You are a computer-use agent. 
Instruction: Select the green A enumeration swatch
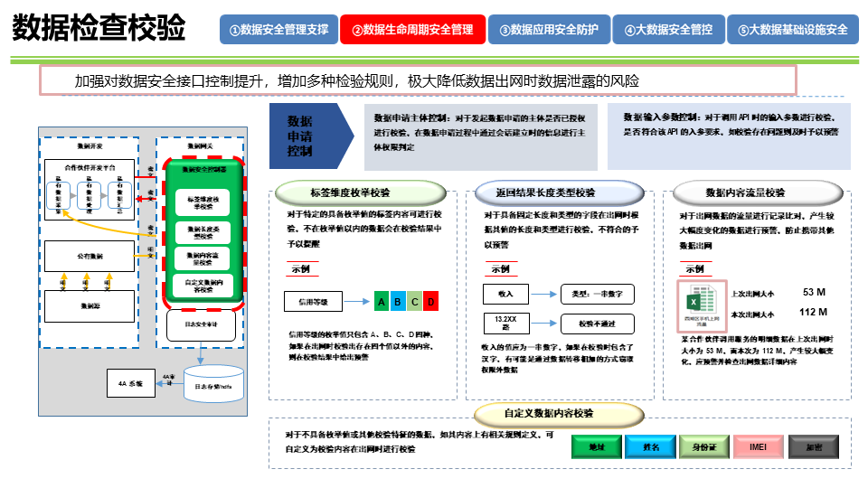[382, 302]
